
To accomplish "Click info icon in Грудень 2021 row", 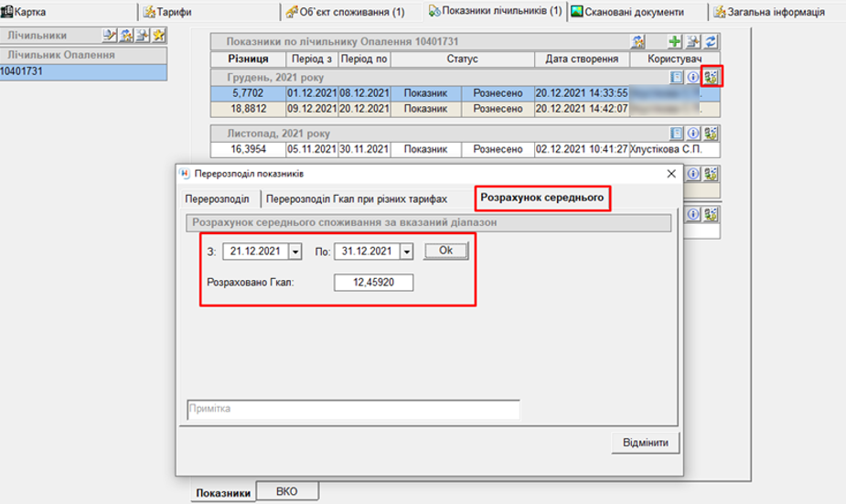I will point(693,78).
